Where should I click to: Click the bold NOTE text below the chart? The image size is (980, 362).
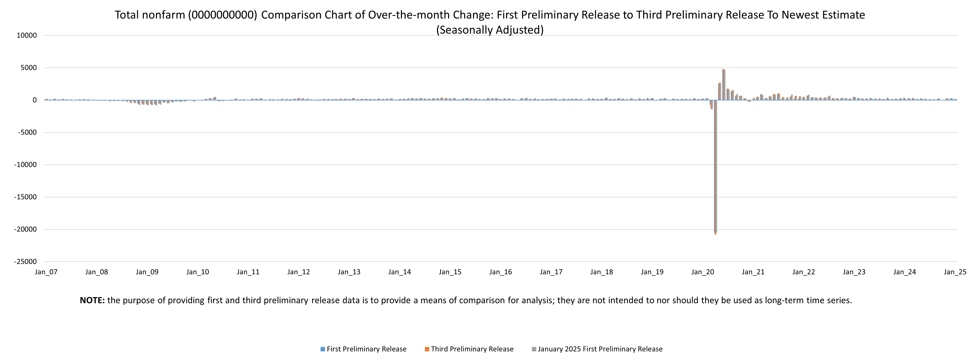point(92,300)
